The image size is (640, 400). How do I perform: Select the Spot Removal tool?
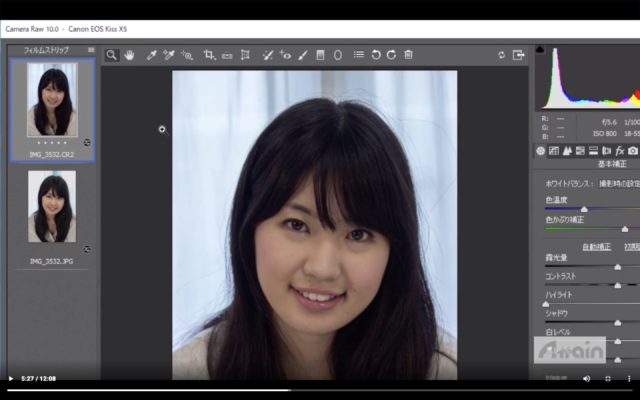coord(267,55)
